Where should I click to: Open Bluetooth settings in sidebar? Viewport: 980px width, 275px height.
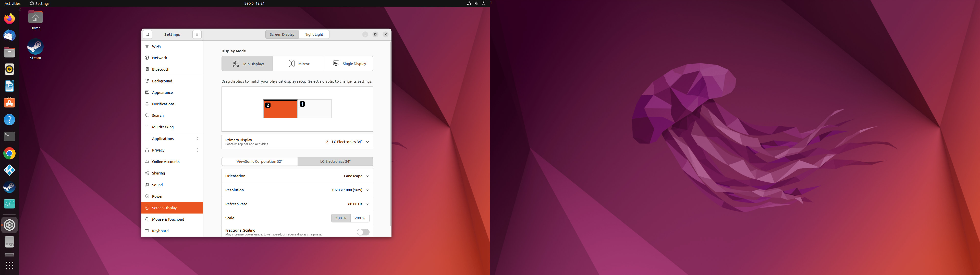(x=172, y=69)
